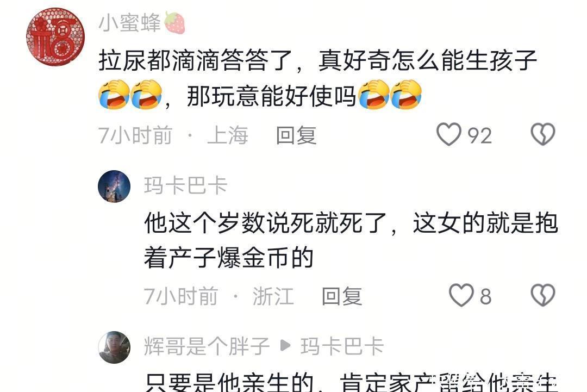Open 小蜜蜂's red 福 avatar
The height and width of the screenshot is (392, 587).
point(55,36)
